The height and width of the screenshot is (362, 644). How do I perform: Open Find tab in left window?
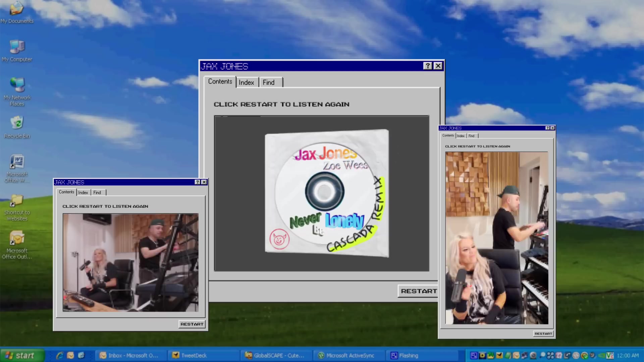[98, 192]
